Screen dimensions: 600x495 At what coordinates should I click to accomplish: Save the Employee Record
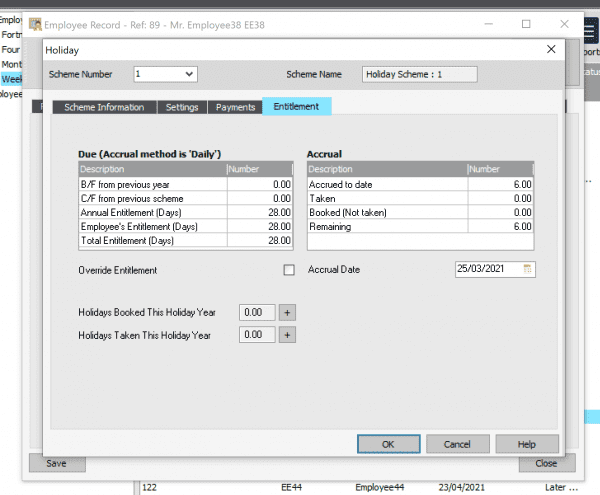click(57, 463)
